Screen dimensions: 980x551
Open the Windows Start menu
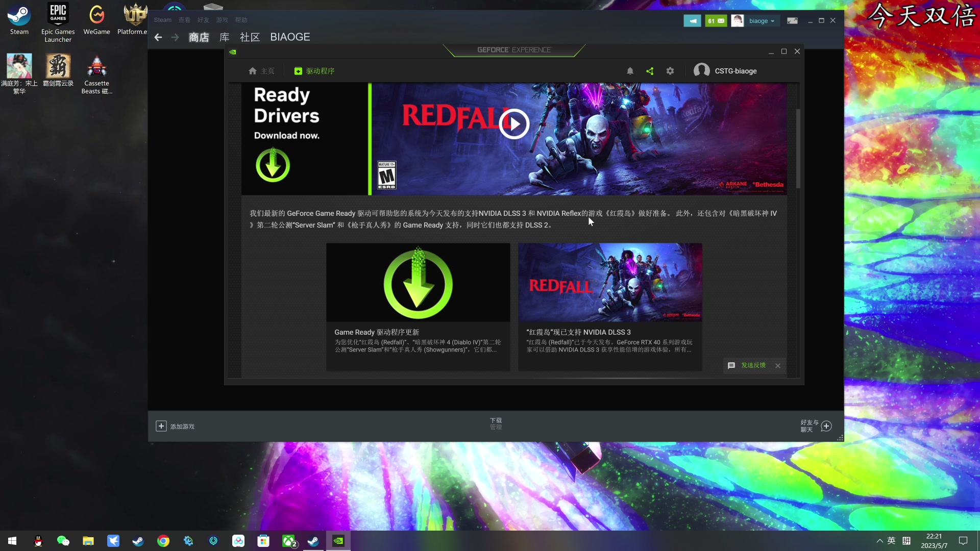(x=12, y=541)
